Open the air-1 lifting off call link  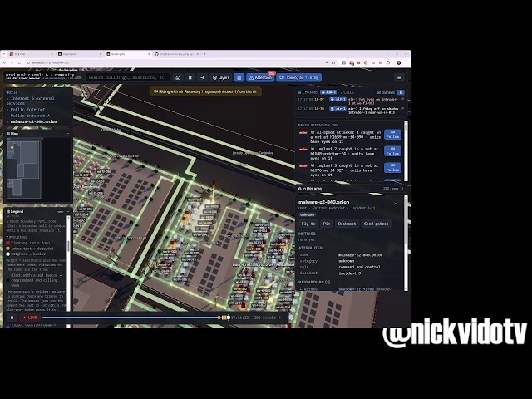click(402, 109)
